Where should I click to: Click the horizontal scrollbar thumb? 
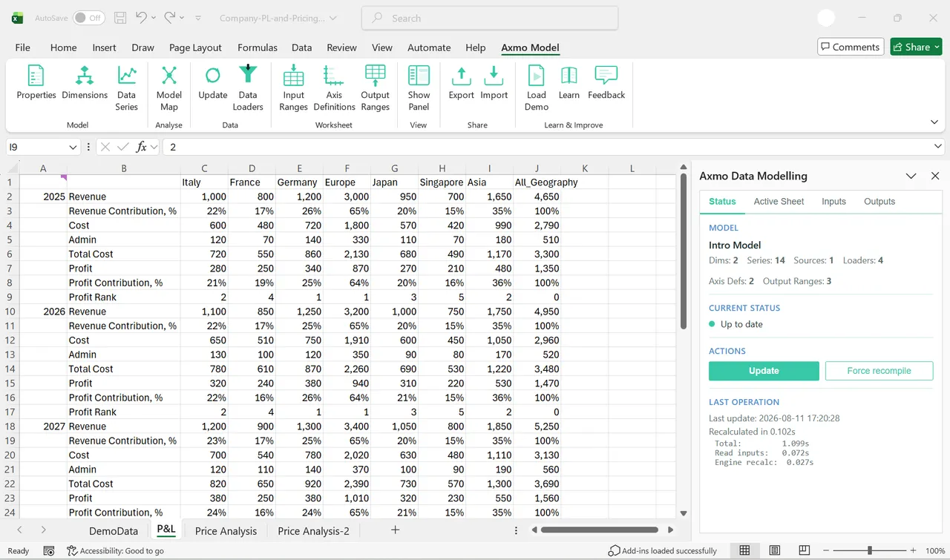tap(600, 530)
